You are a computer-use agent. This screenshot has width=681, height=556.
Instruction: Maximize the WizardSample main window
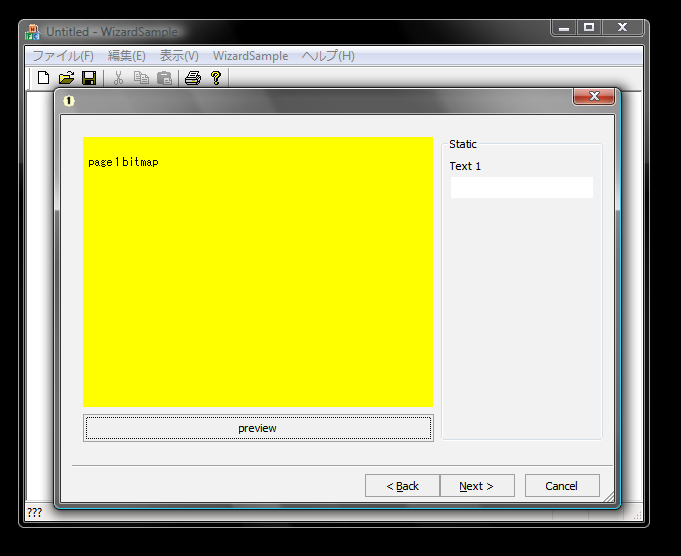[589, 27]
